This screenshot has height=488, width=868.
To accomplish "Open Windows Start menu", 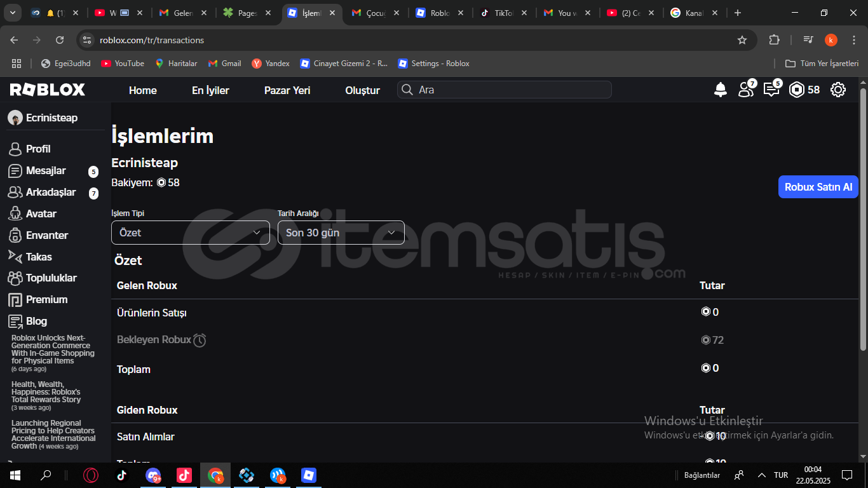I will [x=15, y=475].
